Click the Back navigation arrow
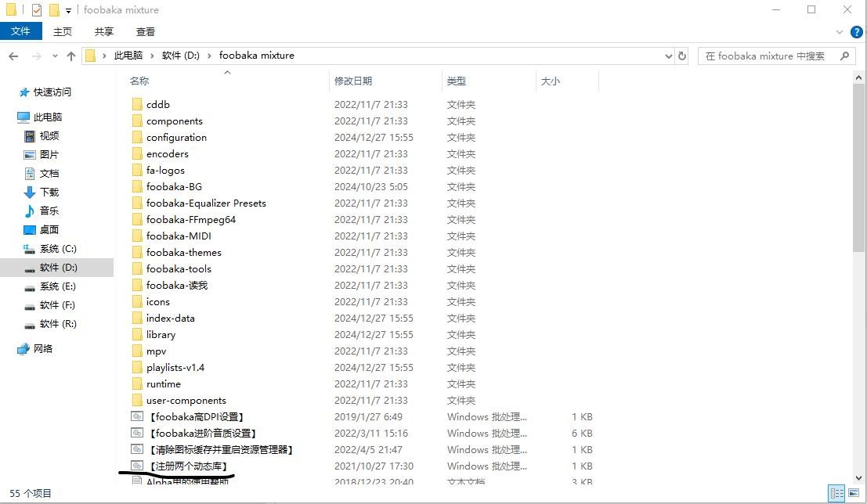The height and width of the screenshot is (504, 867). pos(13,56)
